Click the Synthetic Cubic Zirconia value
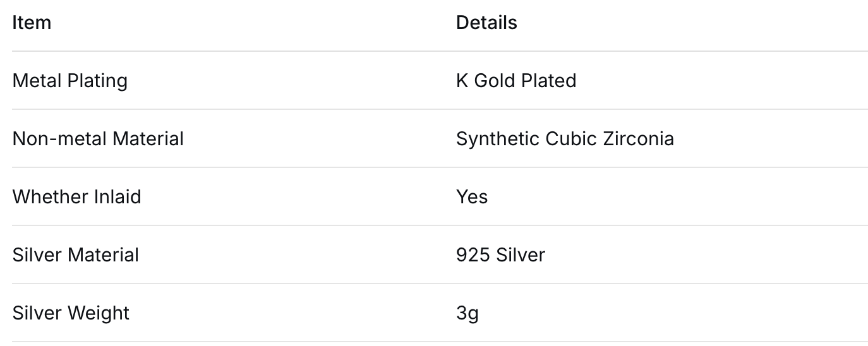The width and height of the screenshot is (868, 346). click(x=565, y=139)
